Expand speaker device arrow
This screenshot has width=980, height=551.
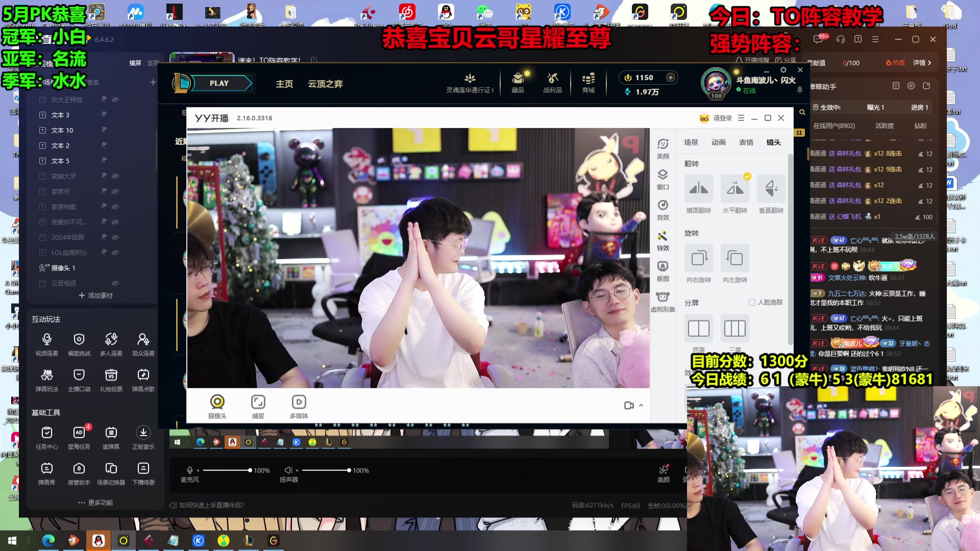297,470
